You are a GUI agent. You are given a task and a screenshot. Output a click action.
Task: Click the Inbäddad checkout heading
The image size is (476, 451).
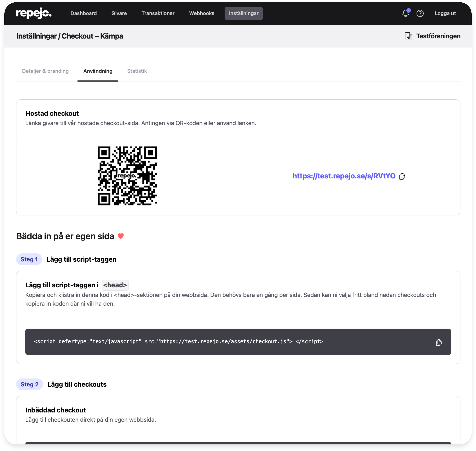pos(56,410)
